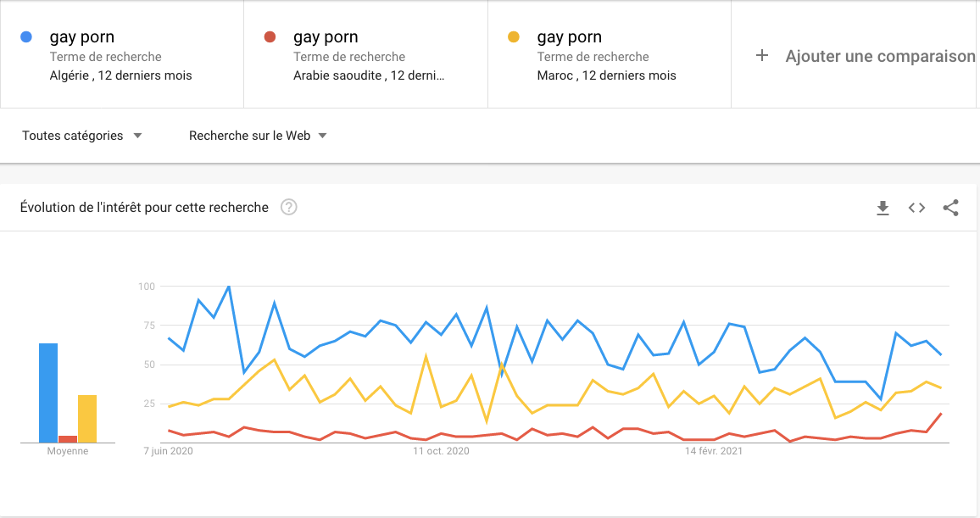Click the plus icon to add comparison
This screenshot has height=518, width=980.
[762, 56]
